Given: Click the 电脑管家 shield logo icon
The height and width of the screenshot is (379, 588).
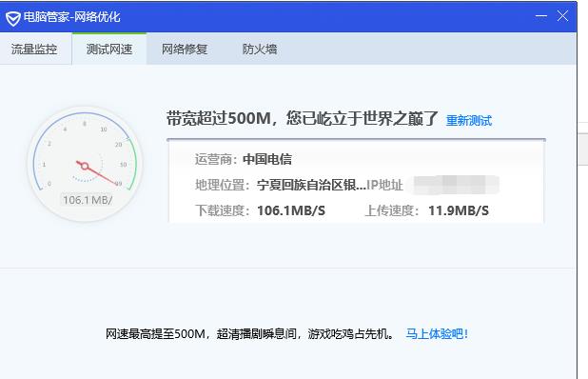Looking at the screenshot, I should (x=12, y=18).
